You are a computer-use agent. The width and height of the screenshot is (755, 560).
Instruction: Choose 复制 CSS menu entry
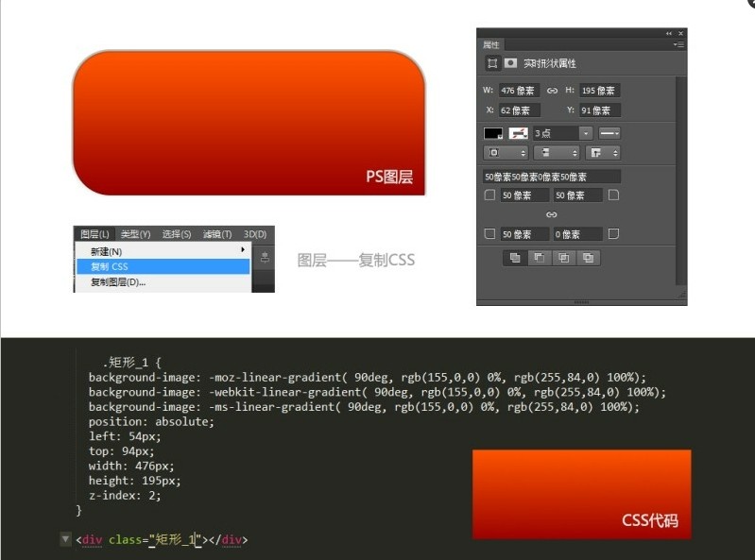pyautogui.click(x=163, y=266)
